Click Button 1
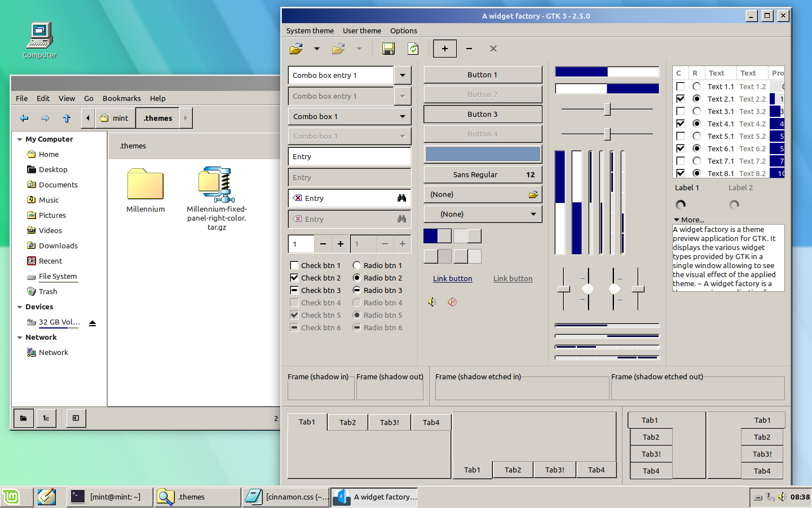 483,75
